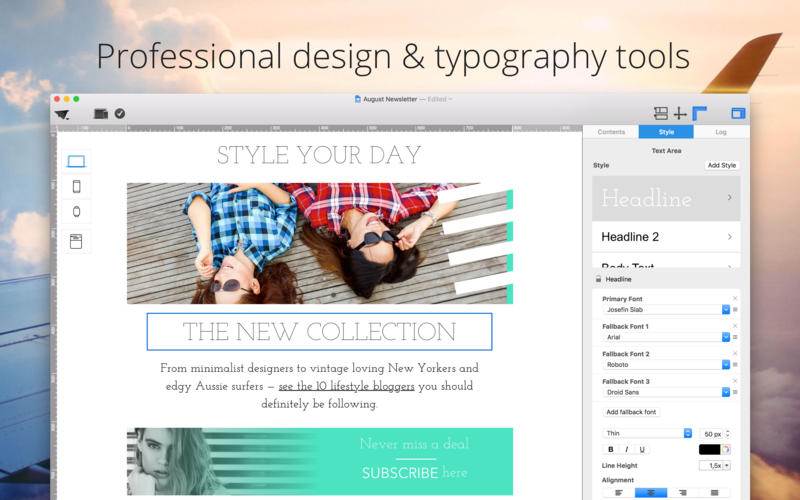This screenshot has width=800, height=500.
Task: Set alignment to center
Action: click(651, 493)
